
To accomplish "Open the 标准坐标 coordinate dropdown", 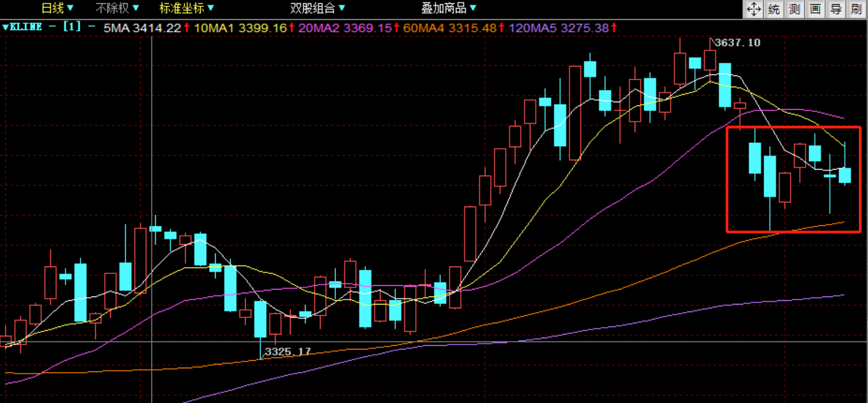I will (187, 8).
